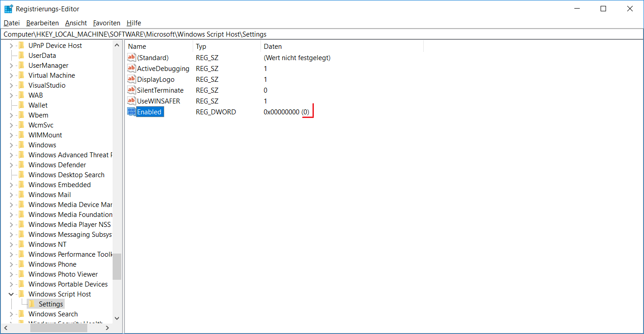Click the folder icon of Windows Phone
Screen dimensions: 644x334
pyautogui.click(x=21, y=264)
